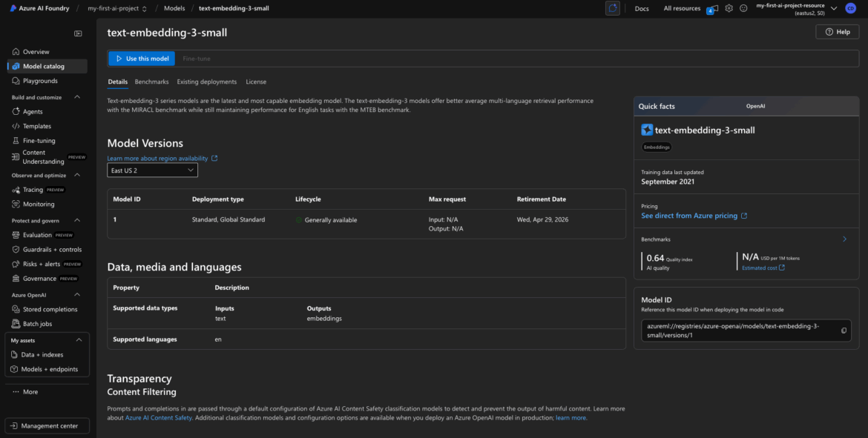Click the Agents sidebar icon
Viewport: 868px width, 438px height.
[16, 112]
